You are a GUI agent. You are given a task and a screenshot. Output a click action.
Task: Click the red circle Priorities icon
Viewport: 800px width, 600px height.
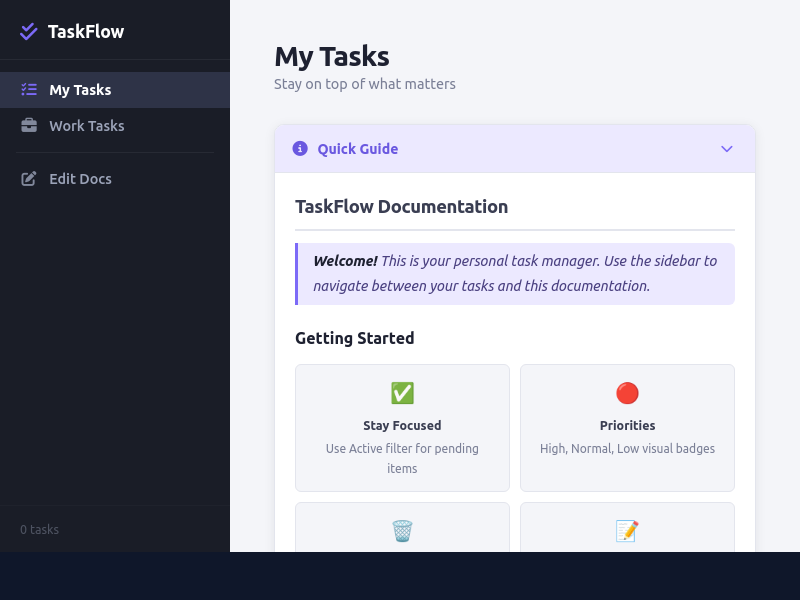[627, 393]
